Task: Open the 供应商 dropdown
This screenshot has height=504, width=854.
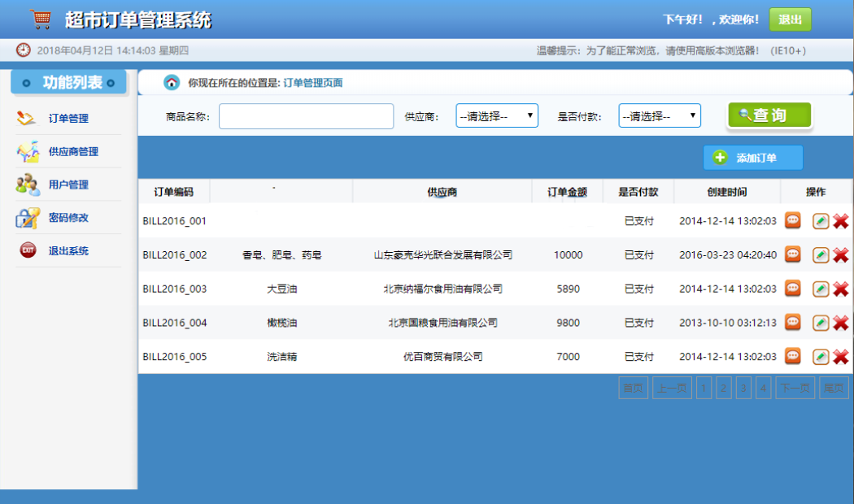Action: pos(497,116)
